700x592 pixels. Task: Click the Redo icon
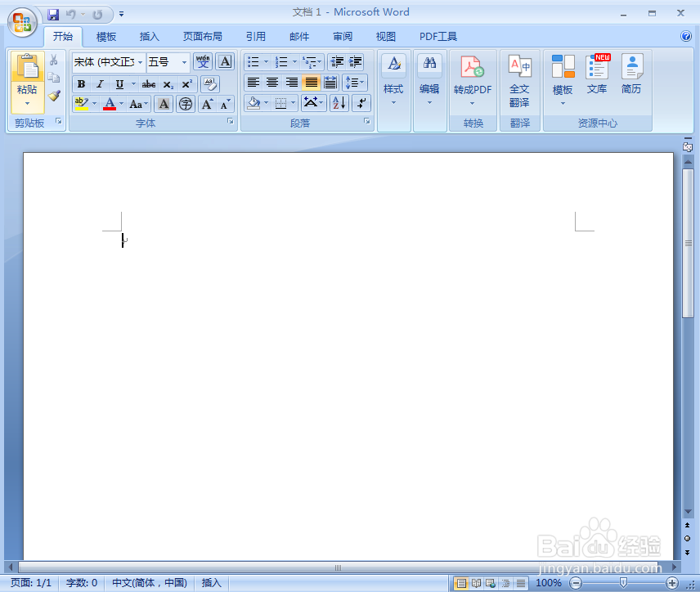[97, 15]
